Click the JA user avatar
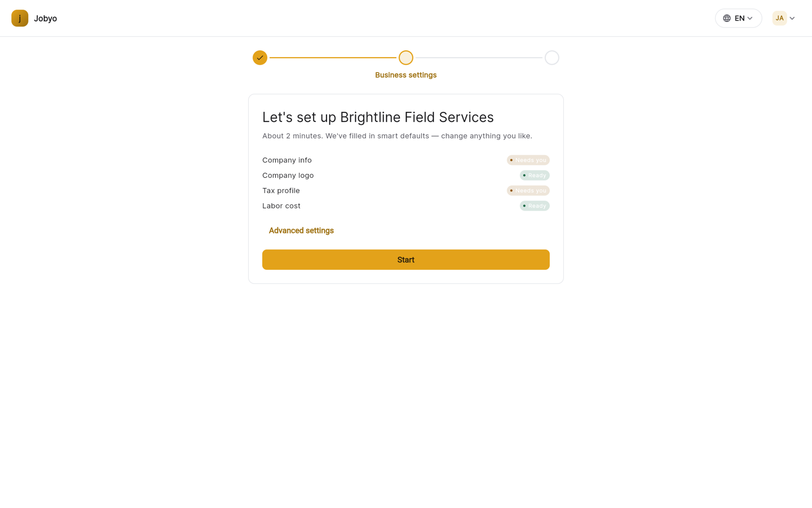812x508 pixels. point(779,18)
